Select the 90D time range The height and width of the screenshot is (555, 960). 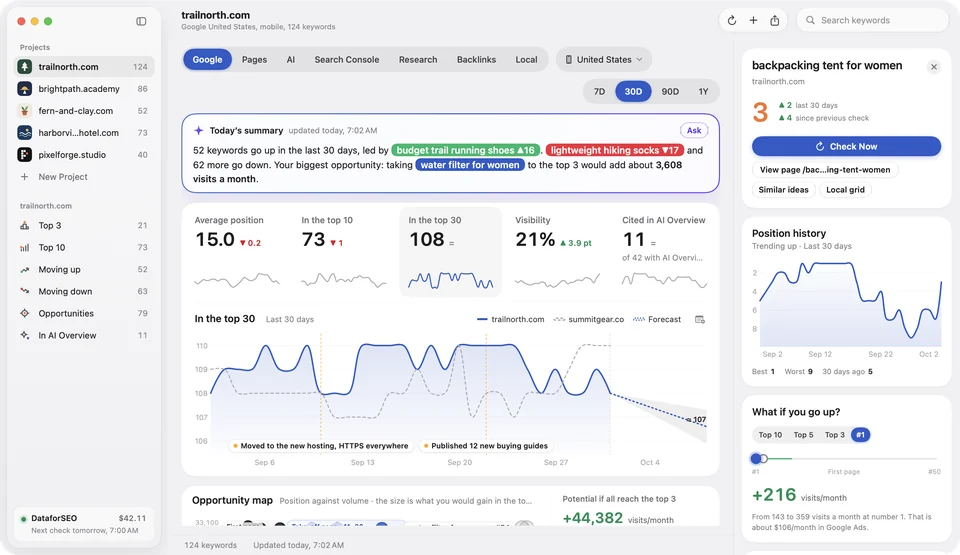(670, 91)
